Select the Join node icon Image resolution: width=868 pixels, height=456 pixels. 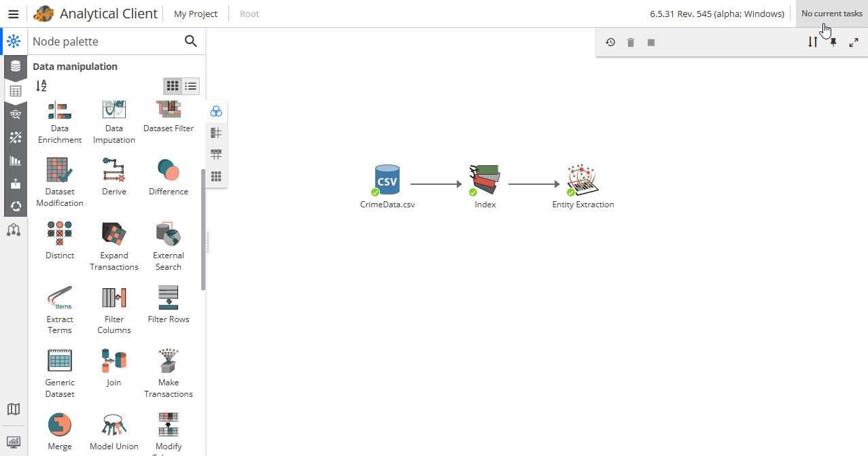(x=114, y=361)
